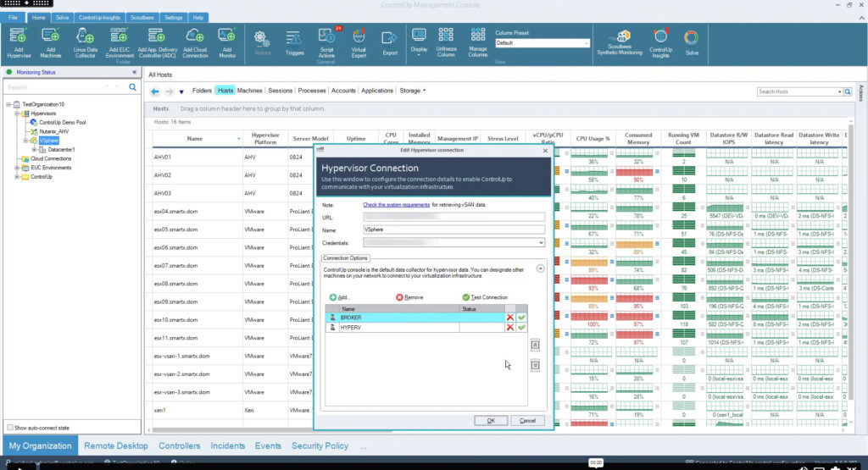This screenshot has height=470, width=868.
Task: Switch to the Sessions view tab
Action: pos(280,91)
